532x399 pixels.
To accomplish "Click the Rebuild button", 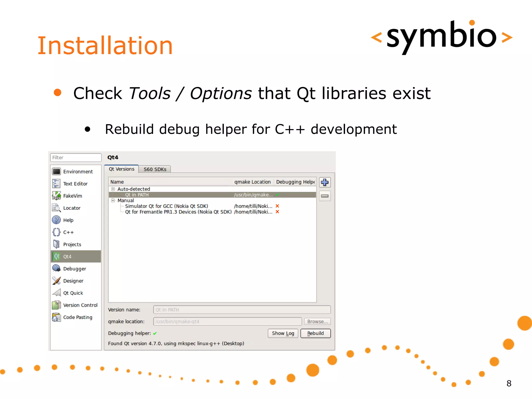I will [316, 333].
